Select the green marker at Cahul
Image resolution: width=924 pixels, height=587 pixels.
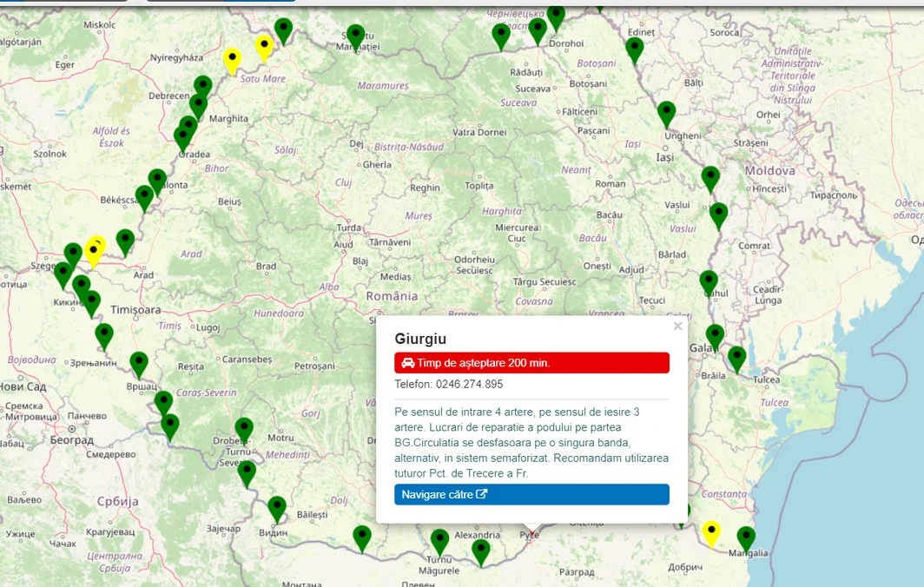pyautogui.click(x=709, y=285)
